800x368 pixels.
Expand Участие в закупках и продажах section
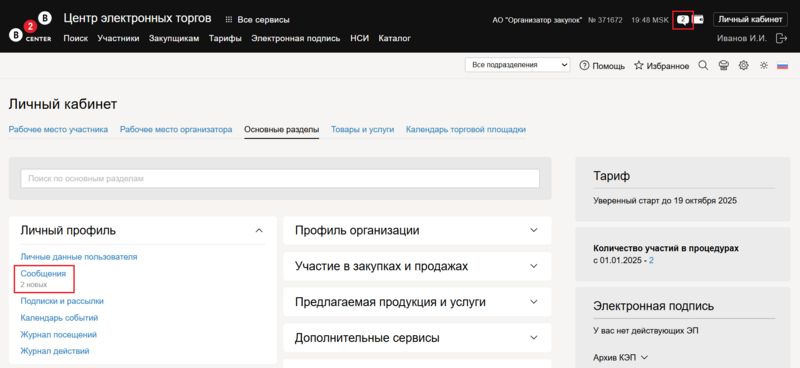[534, 266]
